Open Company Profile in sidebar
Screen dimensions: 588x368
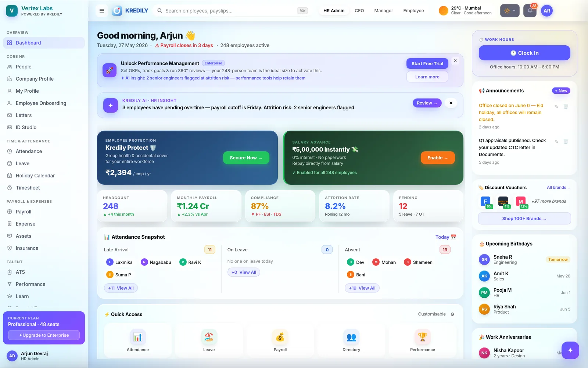[44, 79]
